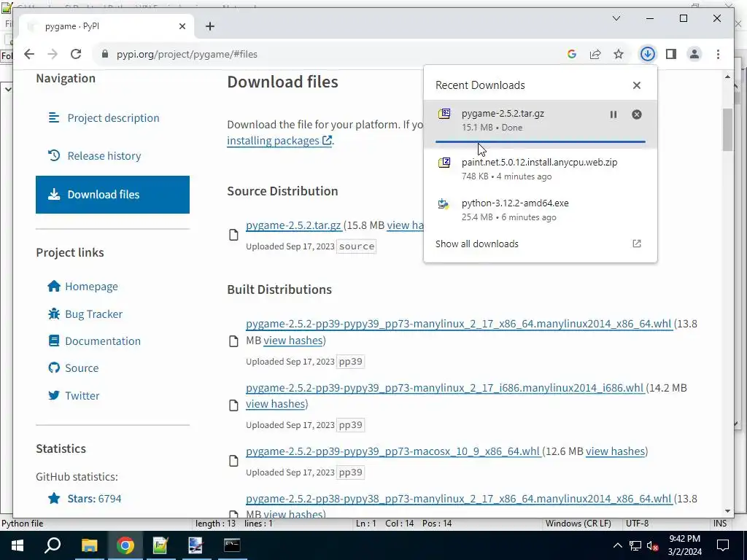Screen dimensions: 747x560
Task: Open Windows taskbar search
Action: point(53,545)
